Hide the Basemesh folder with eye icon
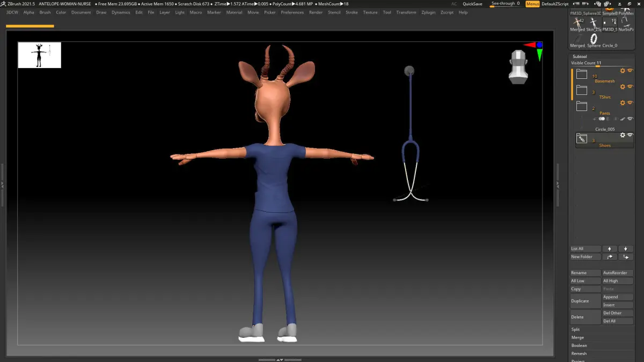The image size is (644, 362). tap(631, 71)
